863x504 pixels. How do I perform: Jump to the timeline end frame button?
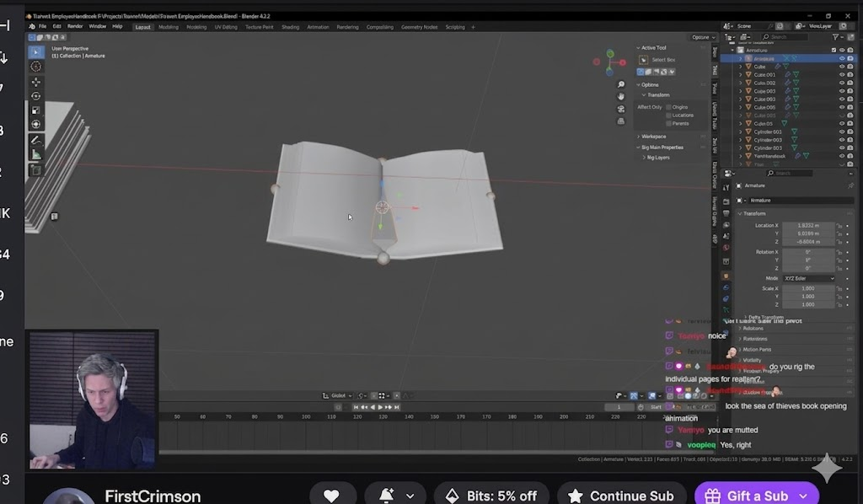tap(397, 407)
